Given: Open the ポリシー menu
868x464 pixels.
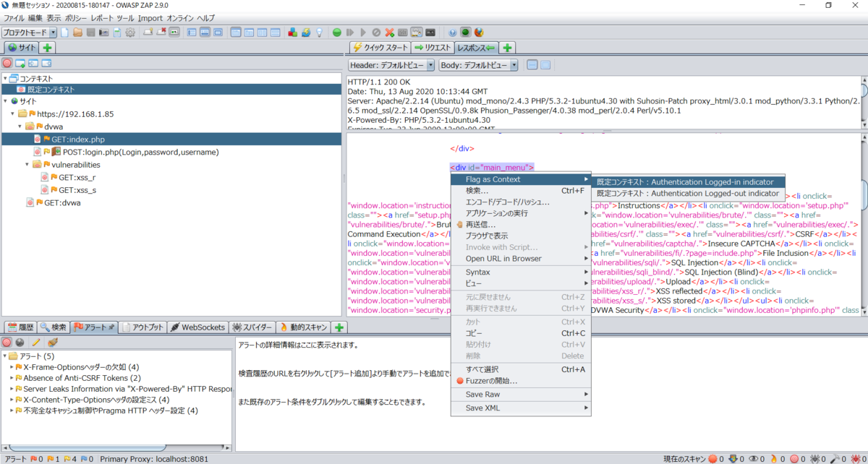Looking at the screenshot, I should 75,17.
